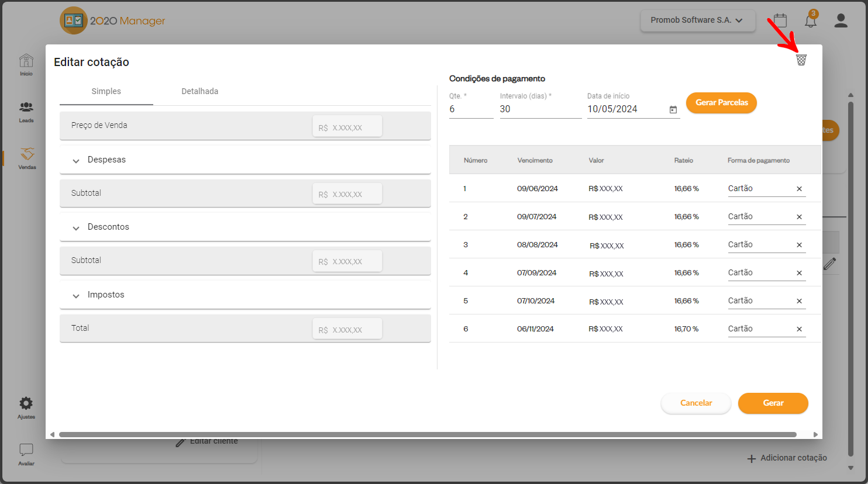This screenshot has width=868, height=484.
Task: Click the Valor column header
Action: click(596, 160)
